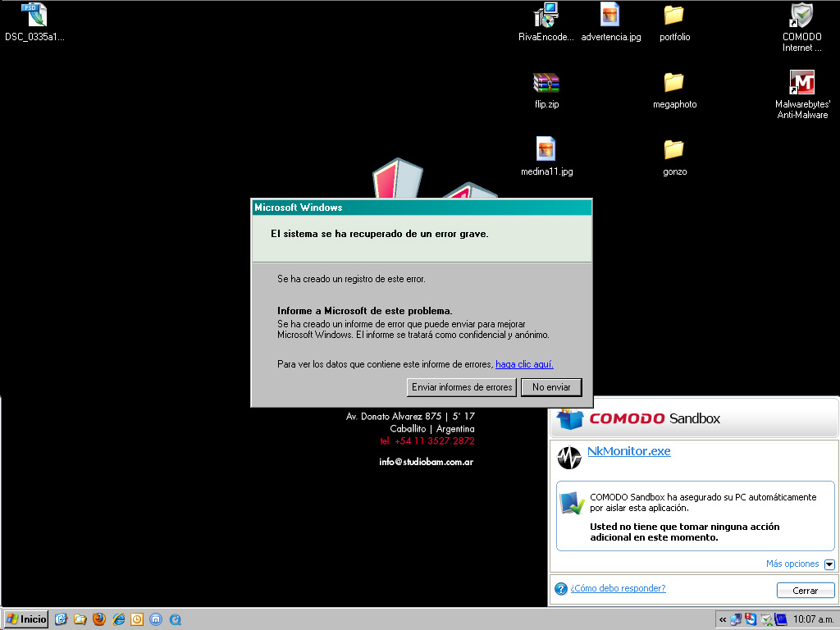Select the RivaEncoder installer desktop icon
This screenshot has width=840, height=630.
coord(546,15)
